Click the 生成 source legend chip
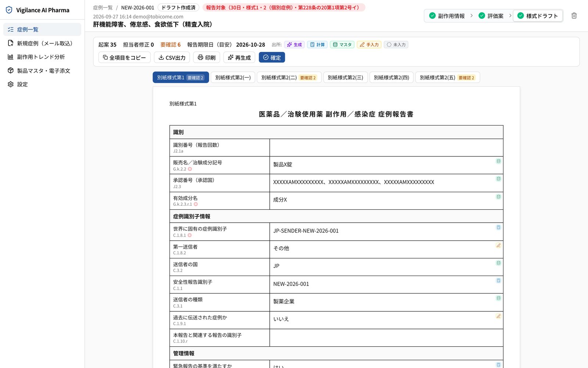Image resolution: width=588 pixels, height=368 pixels. pyautogui.click(x=294, y=45)
